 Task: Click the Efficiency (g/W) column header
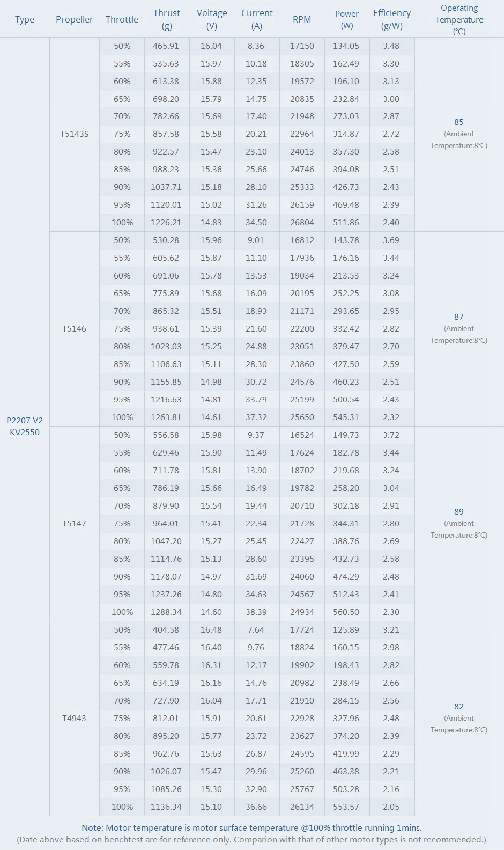(392, 19)
